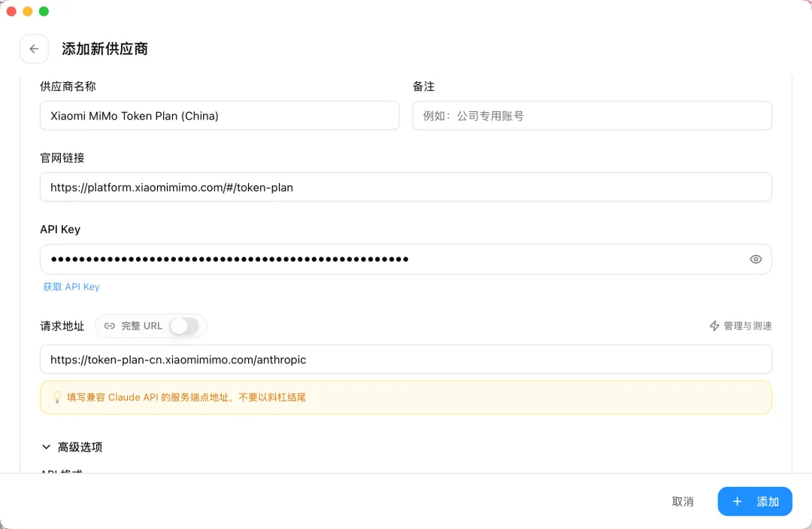The height and width of the screenshot is (529, 812).
Task: Click the 取消 button
Action: coord(683,502)
